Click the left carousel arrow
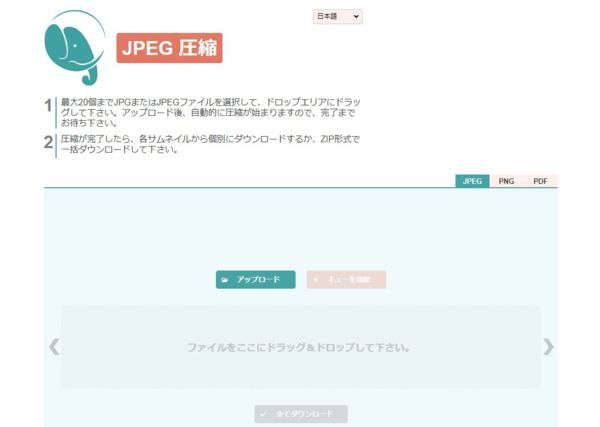The image size is (600, 427). click(x=54, y=347)
